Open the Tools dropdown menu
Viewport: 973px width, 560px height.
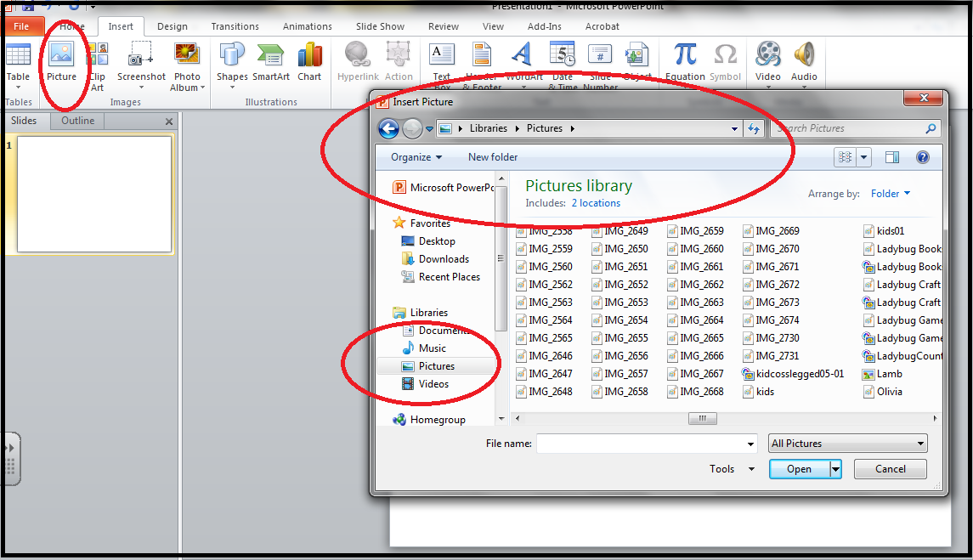point(733,469)
